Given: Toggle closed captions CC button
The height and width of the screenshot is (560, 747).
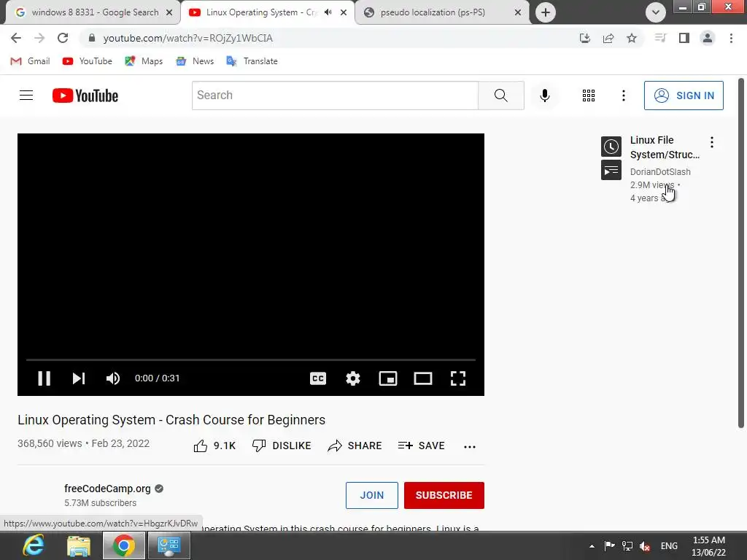Looking at the screenshot, I should (318, 378).
